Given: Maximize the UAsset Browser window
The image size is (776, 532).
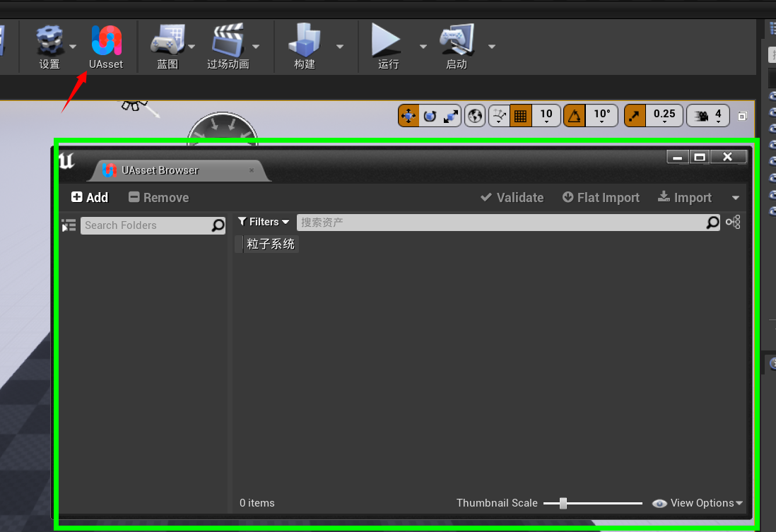Looking at the screenshot, I should pyautogui.click(x=699, y=157).
